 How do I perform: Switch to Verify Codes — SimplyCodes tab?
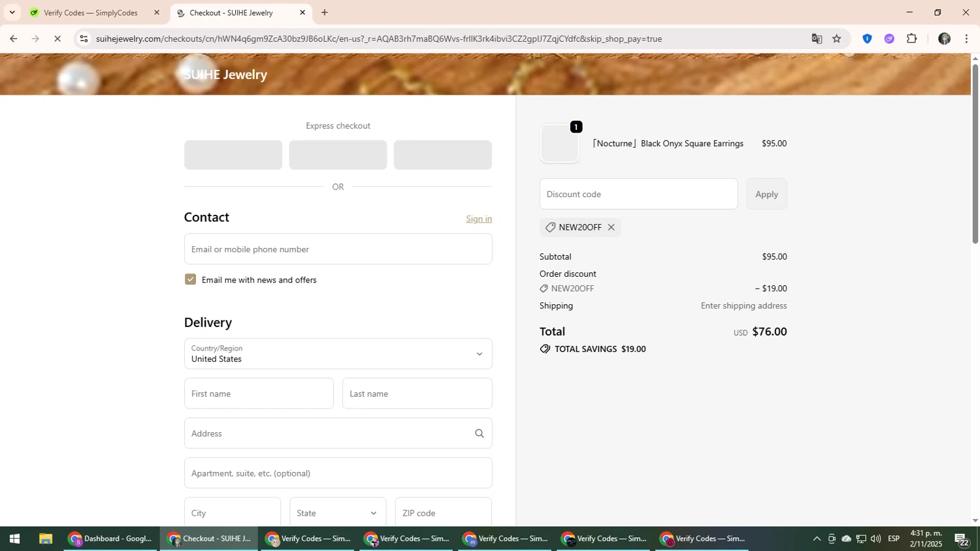coord(91,12)
